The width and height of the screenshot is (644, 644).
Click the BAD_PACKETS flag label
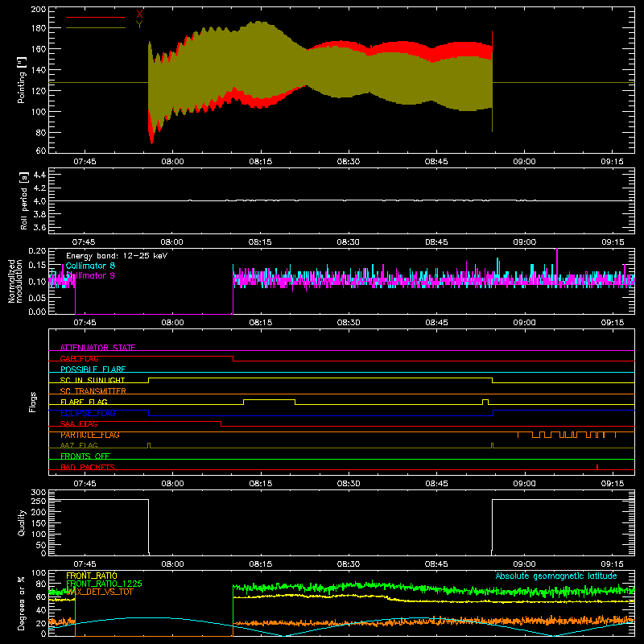pos(88,467)
